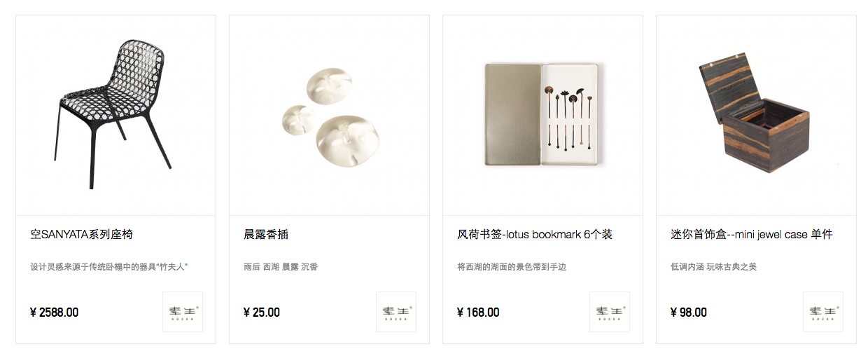This screenshot has width=868, height=356.
Task: Open 迷你首饰盒--mini jewel case 单件 title
Action: coord(752,234)
